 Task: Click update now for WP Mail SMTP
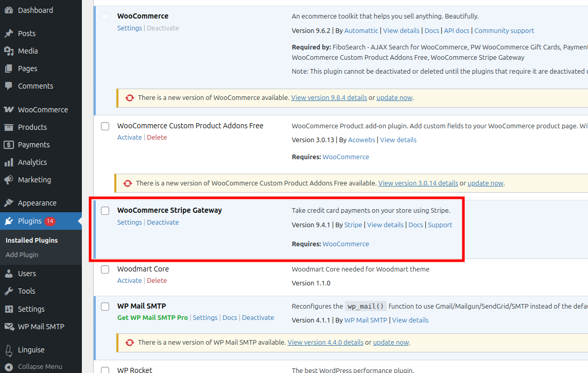391,342
